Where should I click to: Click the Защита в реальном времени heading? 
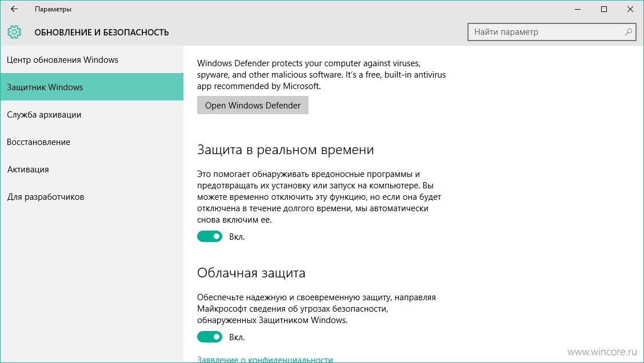[x=286, y=150]
